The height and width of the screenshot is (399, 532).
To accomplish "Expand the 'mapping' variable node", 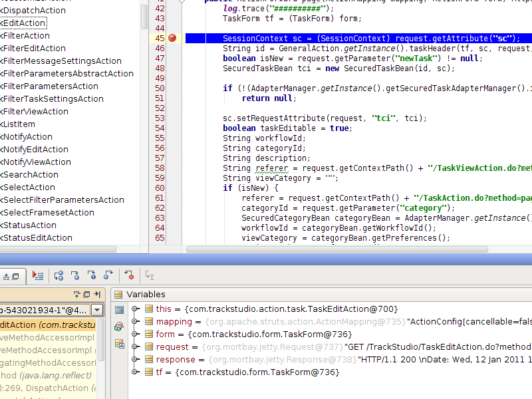I will coord(135,321).
